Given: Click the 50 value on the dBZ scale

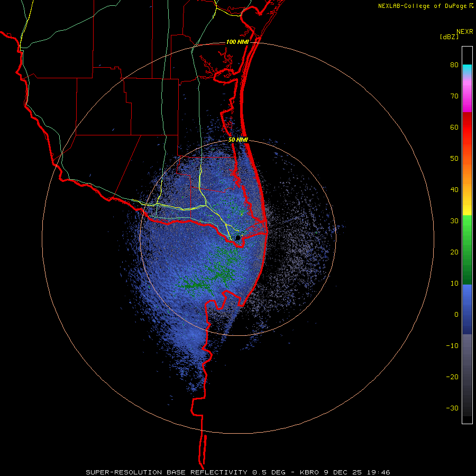Looking at the screenshot, I should tap(454, 159).
